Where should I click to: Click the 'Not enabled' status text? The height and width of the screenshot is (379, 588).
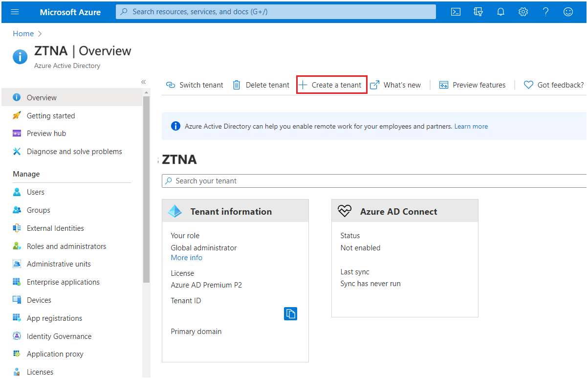click(360, 248)
